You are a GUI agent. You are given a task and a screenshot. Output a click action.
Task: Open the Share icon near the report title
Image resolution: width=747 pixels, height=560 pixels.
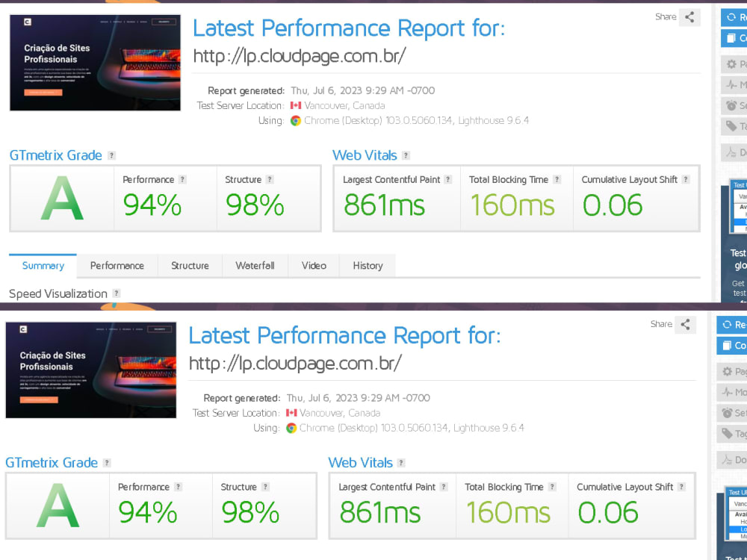tap(689, 17)
